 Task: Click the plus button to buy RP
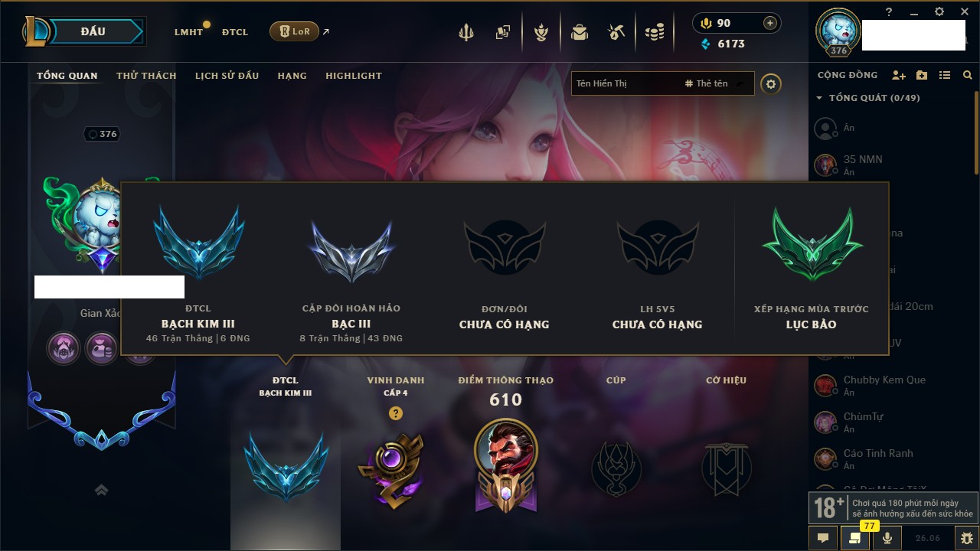tap(770, 23)
